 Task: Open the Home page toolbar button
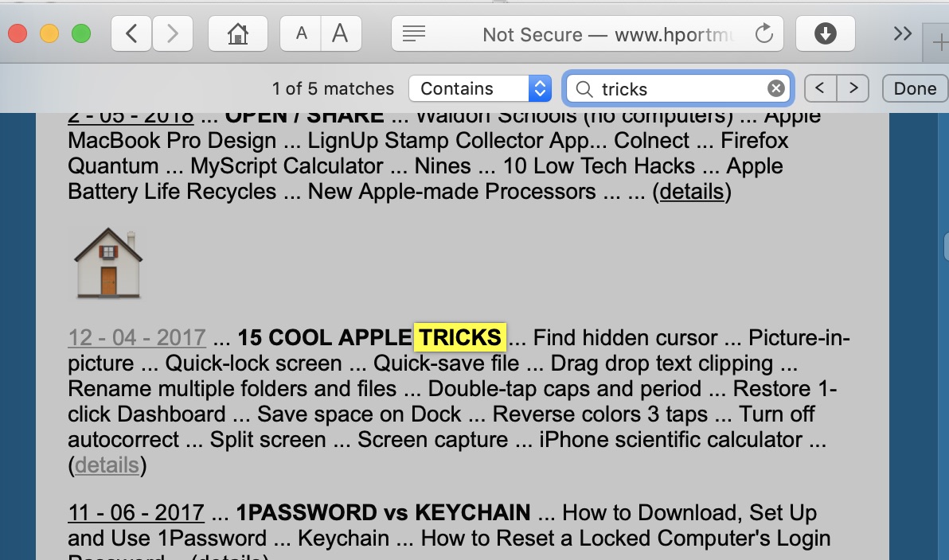click(x=237, y=33)
